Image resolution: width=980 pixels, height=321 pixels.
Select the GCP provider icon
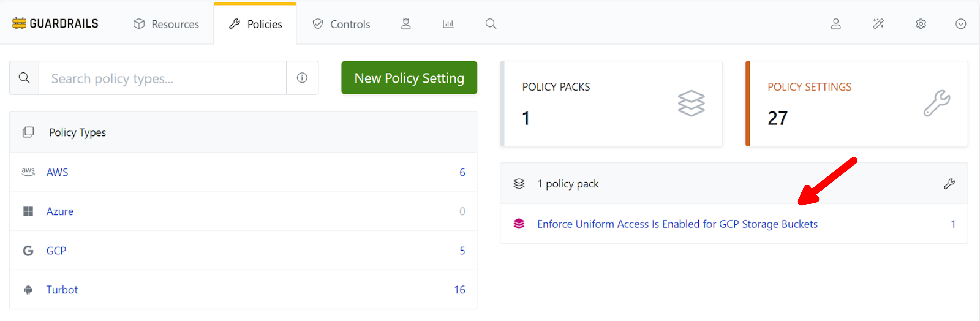(28, 250)
